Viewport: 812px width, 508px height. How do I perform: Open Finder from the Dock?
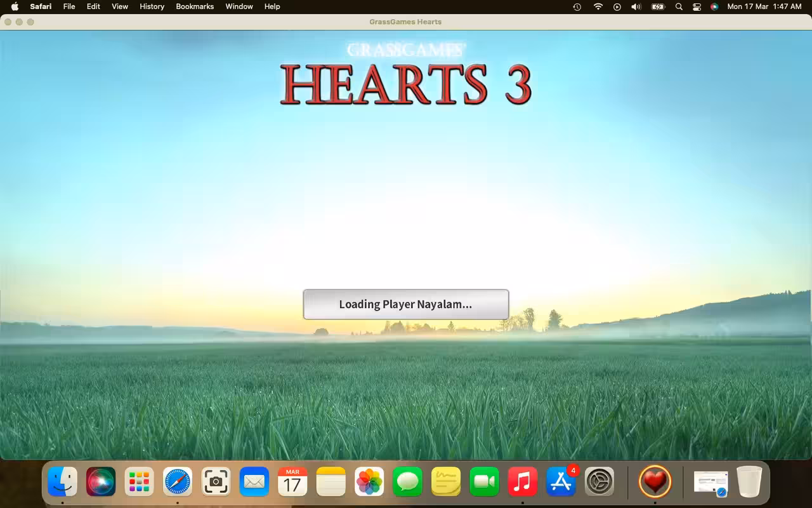[62, 482]
